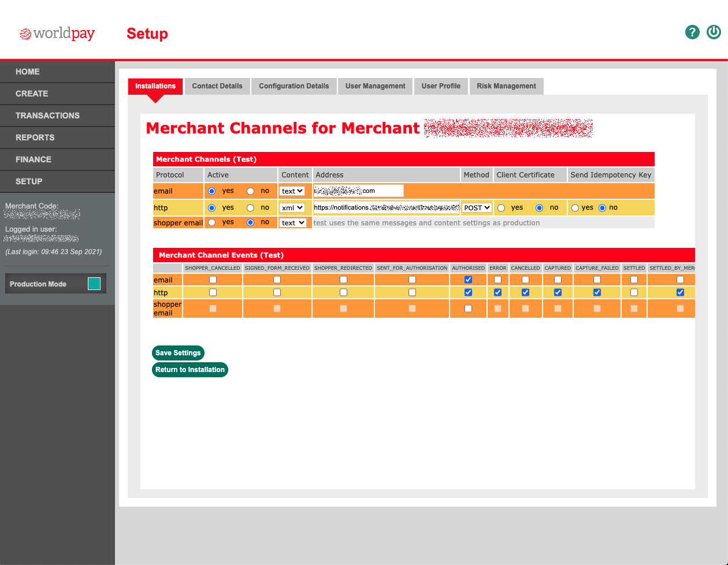The width and height of the screenshot is (728, 565).
Task: Open REPORTS in the sidebar
Action: click(36, 137)
